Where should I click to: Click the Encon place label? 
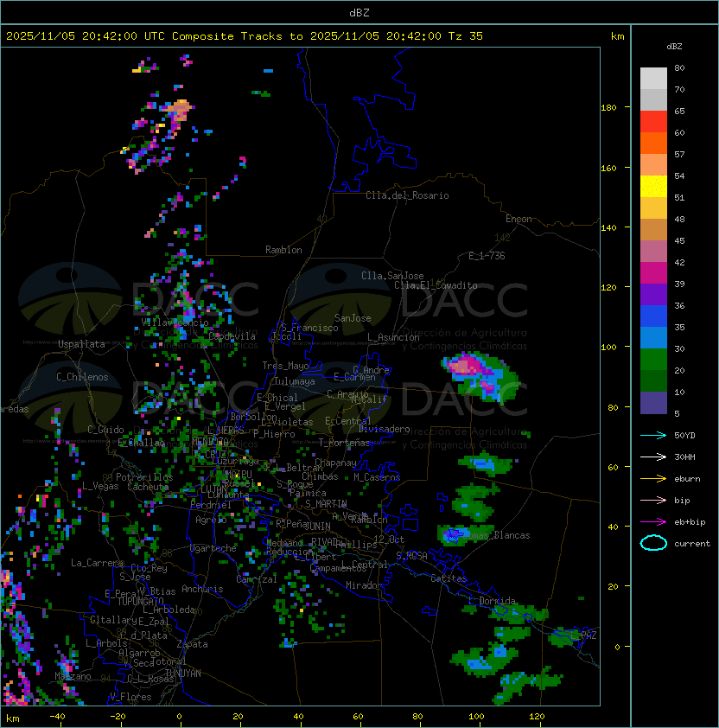519,219
